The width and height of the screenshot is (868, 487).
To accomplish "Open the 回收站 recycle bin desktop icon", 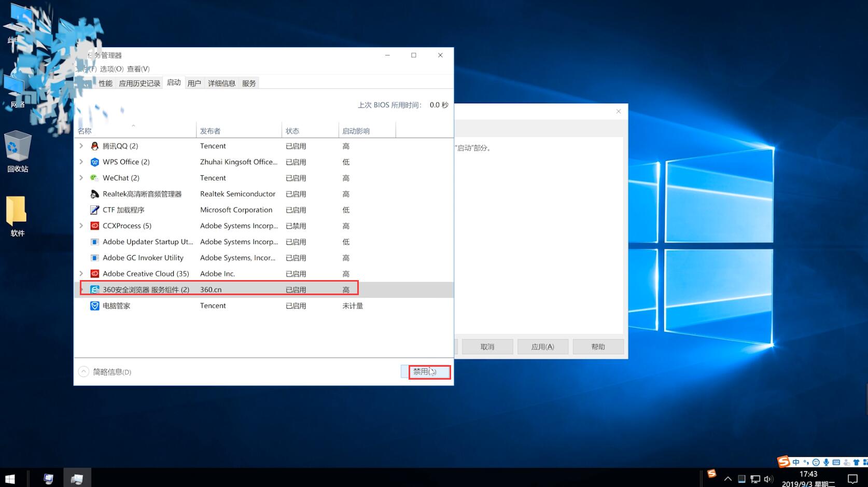I will (x=18, y=151).
